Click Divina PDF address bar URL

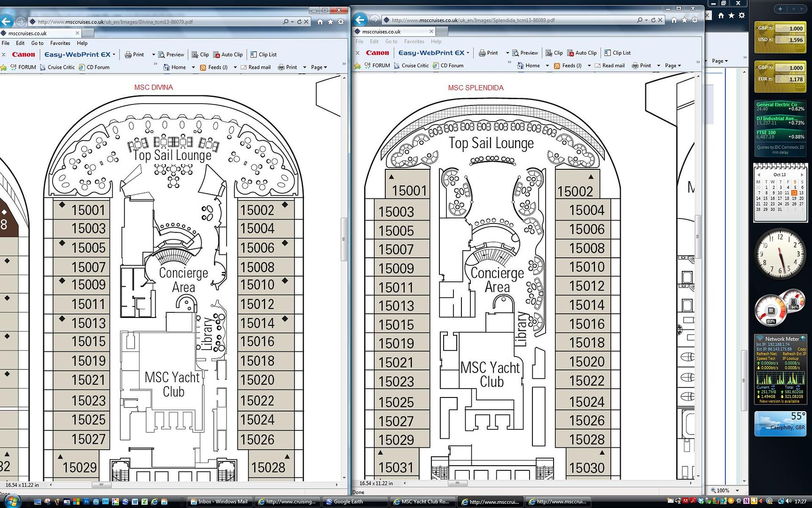[115, 22]
